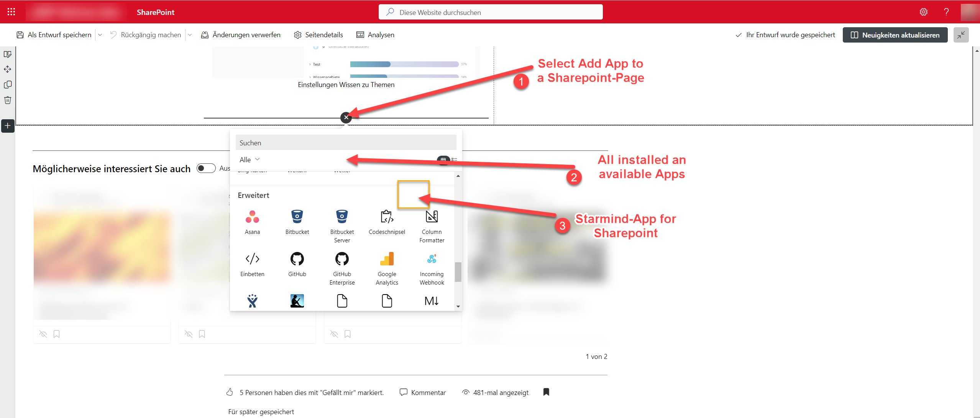Add a new section with the plus button

(8, 126)
